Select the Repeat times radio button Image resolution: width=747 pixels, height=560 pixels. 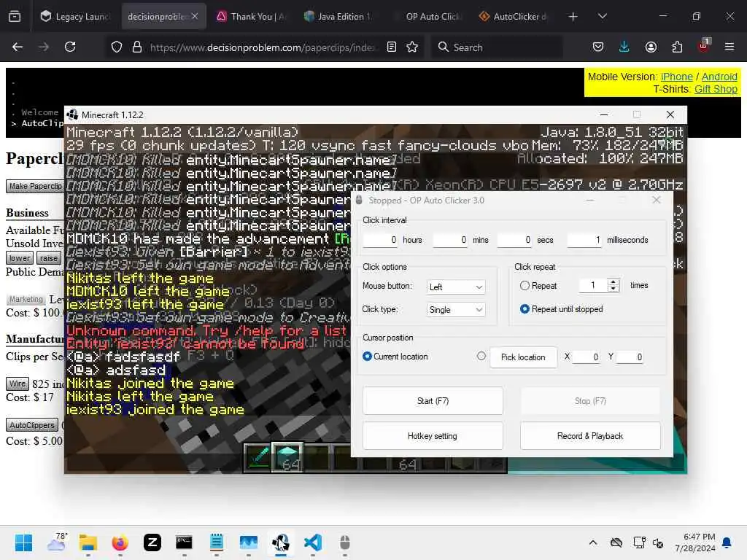tap(525, 285)
